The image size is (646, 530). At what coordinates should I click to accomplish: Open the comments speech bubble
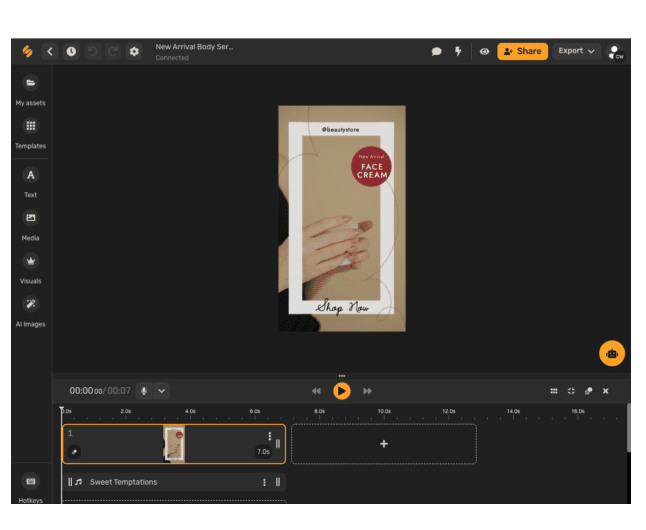(x=436, y=51)
